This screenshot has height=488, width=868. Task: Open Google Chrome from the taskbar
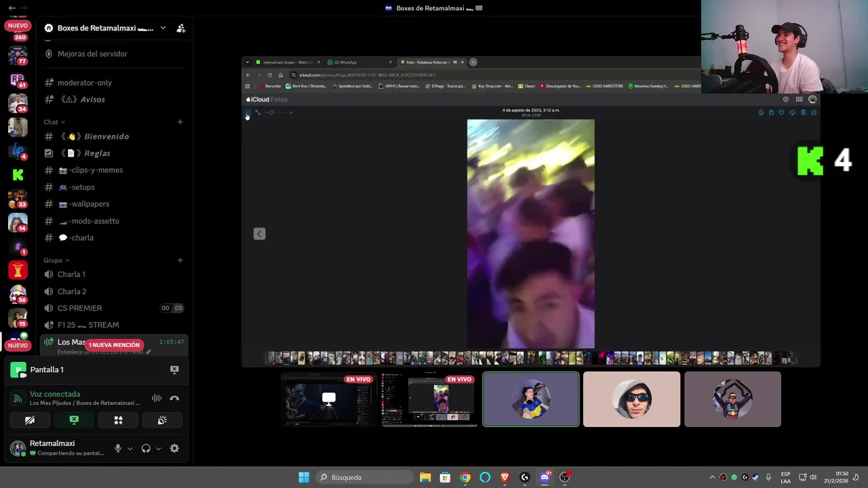[465, 477]
